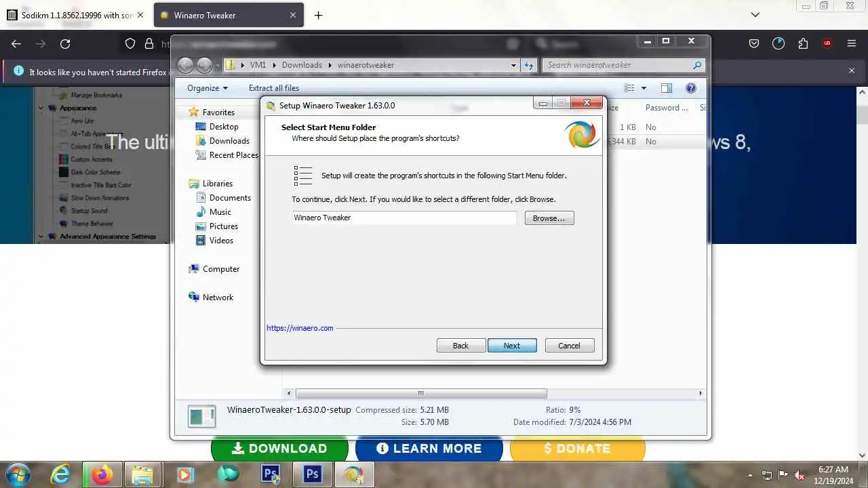
Task: Open the change view options dropdown in Explorer
Action: pos(644,88)
